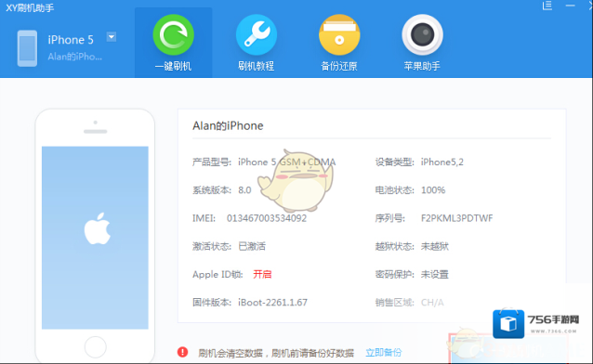Click sales region value CH/A
This screenshot has height=364, width=593.
coord(432,303)
